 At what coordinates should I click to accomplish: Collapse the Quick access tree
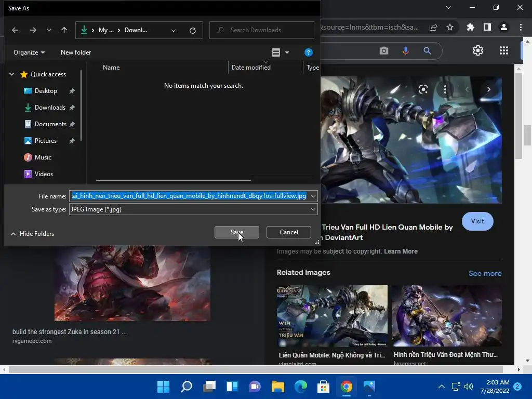12,74
